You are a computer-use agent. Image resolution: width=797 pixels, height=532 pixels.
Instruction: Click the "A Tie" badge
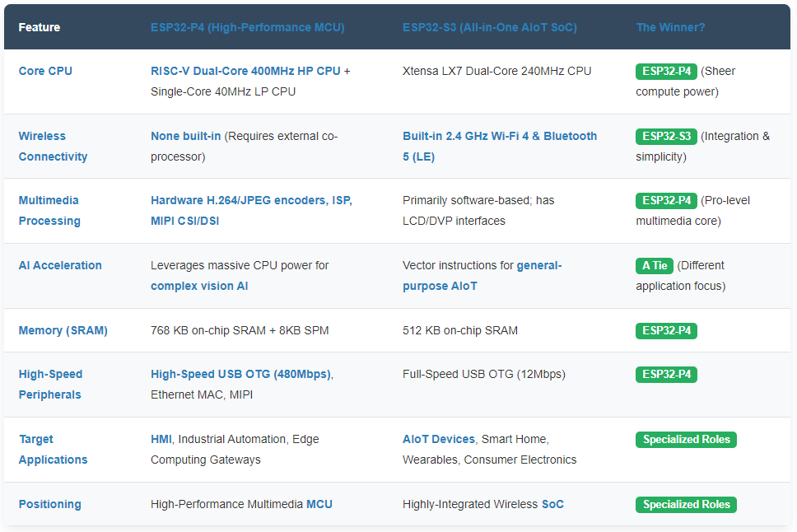point(655,265)
